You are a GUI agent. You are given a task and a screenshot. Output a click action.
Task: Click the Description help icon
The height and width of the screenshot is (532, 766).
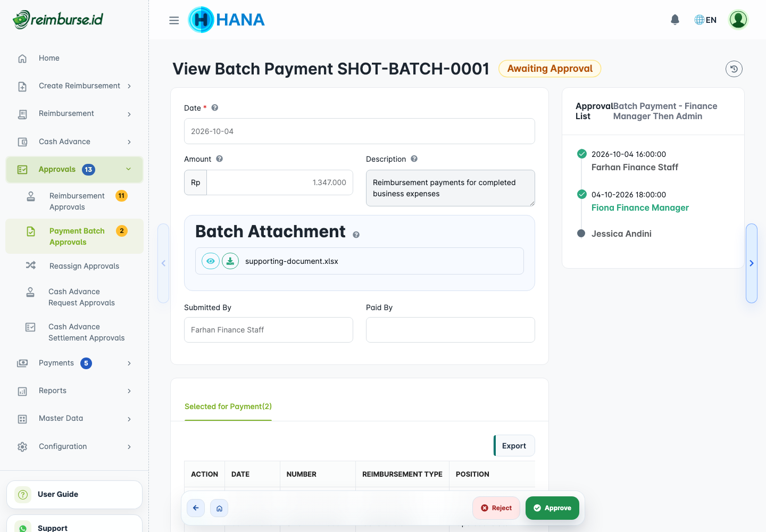click(414, 159)
